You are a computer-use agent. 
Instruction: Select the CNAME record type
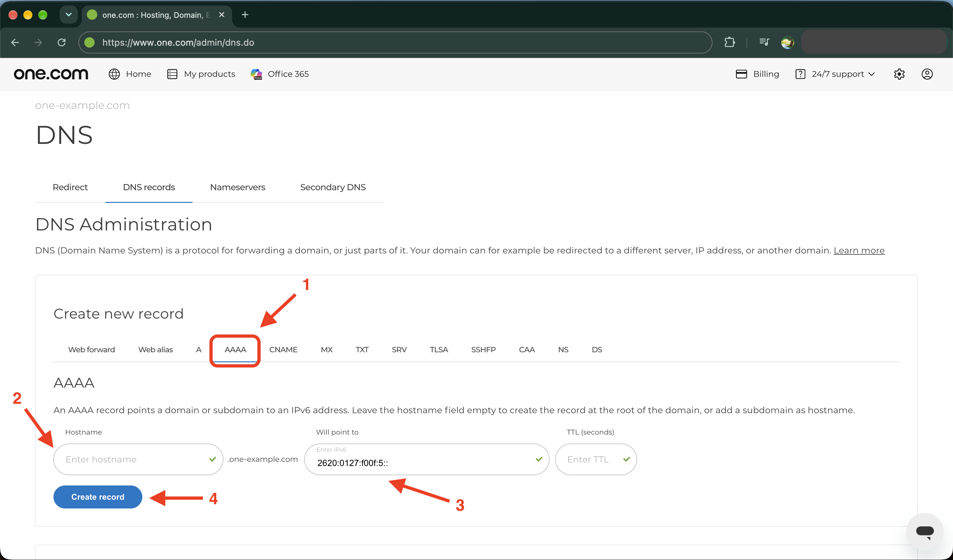pyautogui.click(x=283, y=349)
